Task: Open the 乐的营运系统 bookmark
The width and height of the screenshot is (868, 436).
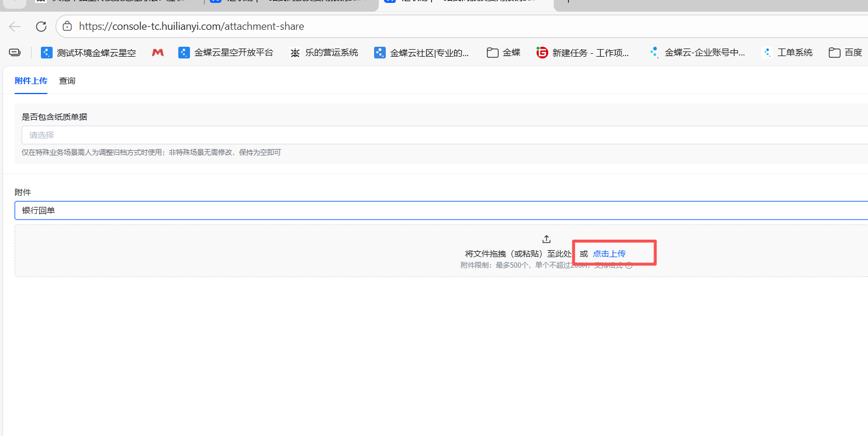Action: (324, 53)
